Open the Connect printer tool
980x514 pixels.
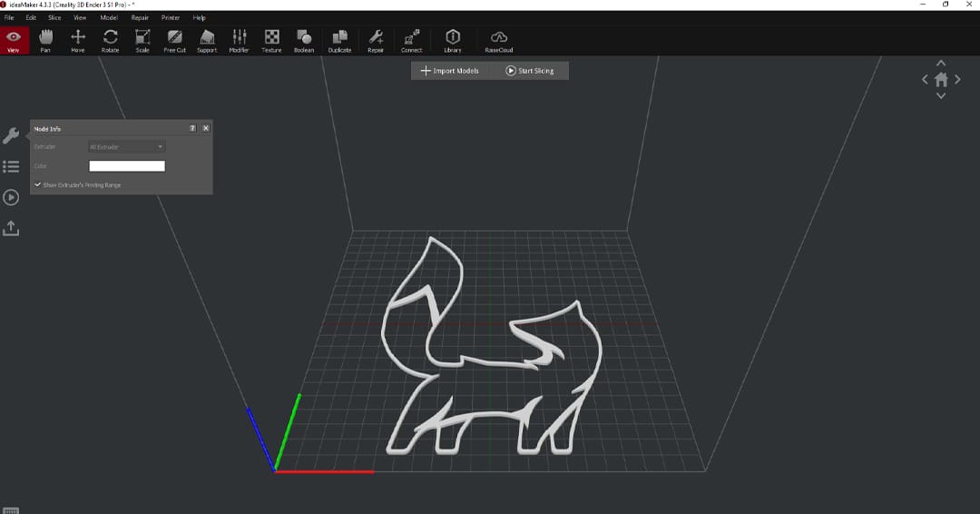[x=412, y=41]
